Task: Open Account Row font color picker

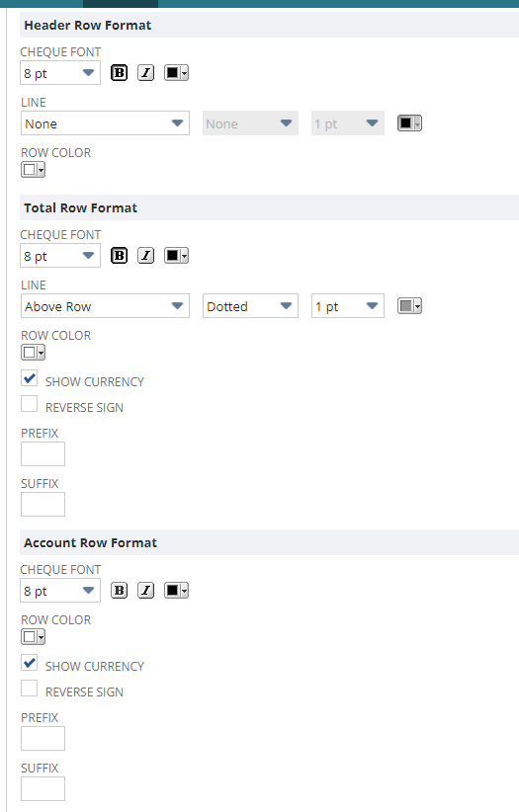Action: pyautogui.click(x=176, y=591)
